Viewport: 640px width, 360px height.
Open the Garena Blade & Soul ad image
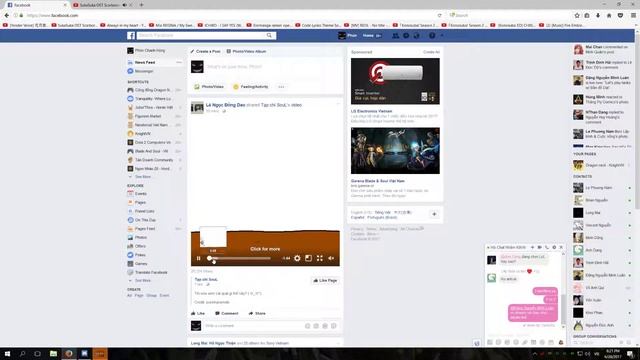395,151
